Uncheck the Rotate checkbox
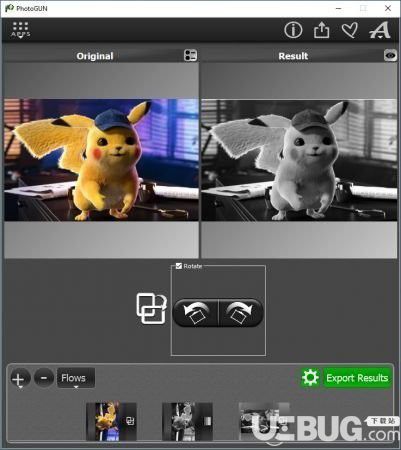This screenshot has height=450, width=401. click(x=179, y=266)
